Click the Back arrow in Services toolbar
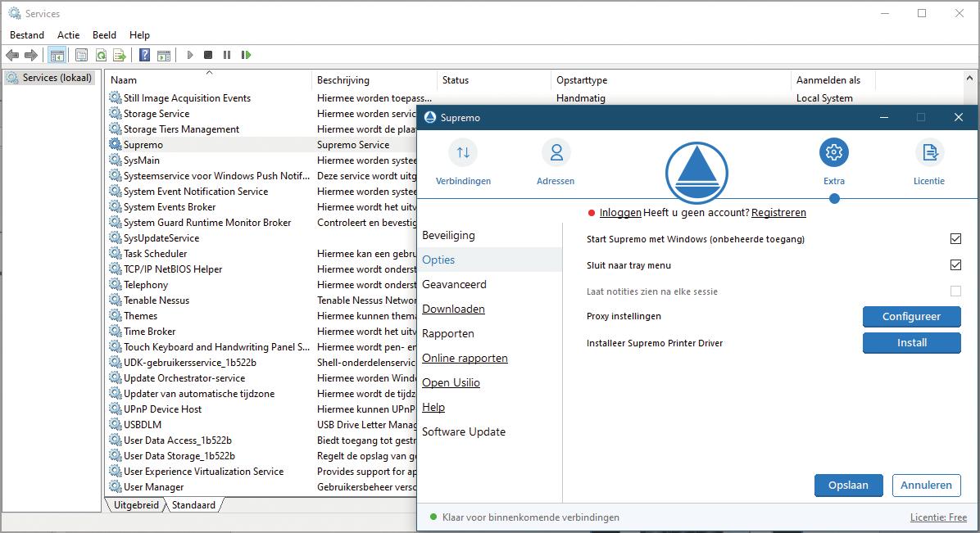The height and width of the screenshot is (533, 980). pos(12,55)
